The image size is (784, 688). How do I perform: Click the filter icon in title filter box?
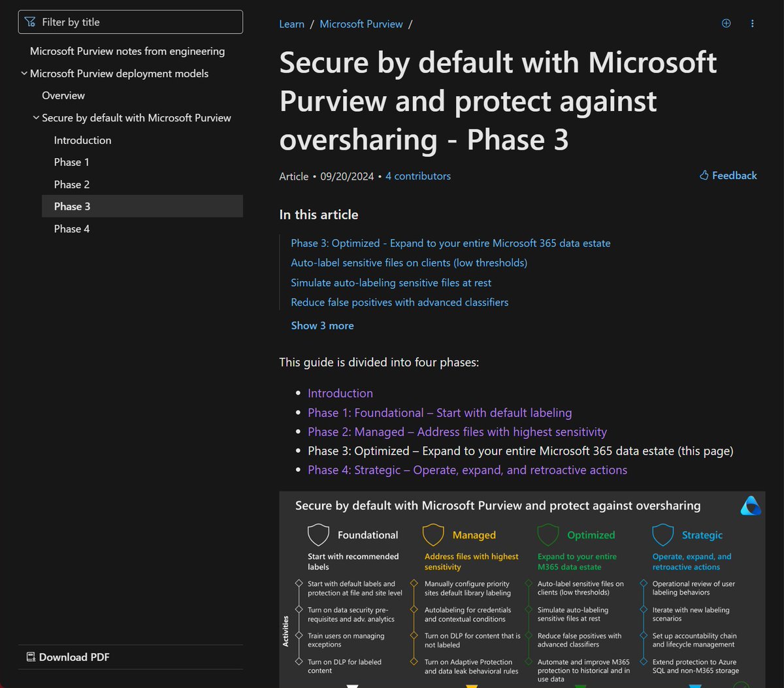click(x=29, y=22)
